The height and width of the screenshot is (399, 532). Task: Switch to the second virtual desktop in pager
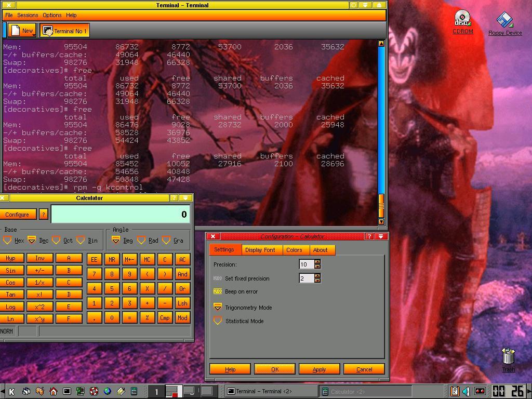[174, 392]
